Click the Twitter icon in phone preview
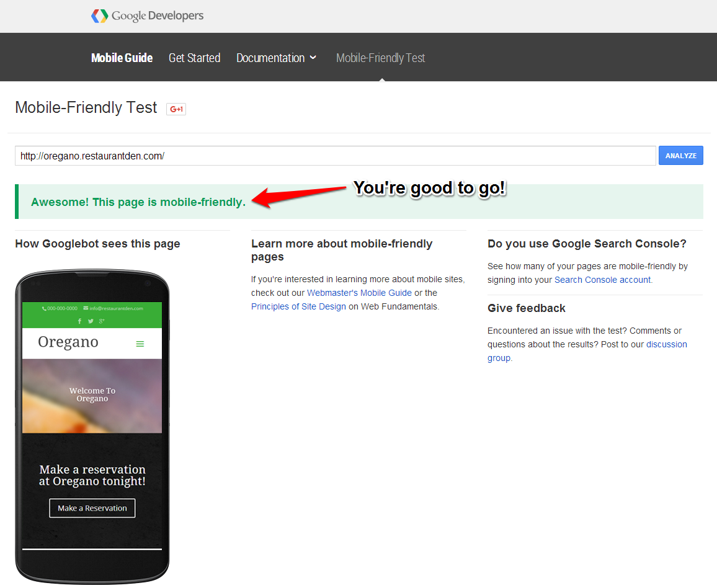The image size is (717, 588). click(x=91, y=321)
